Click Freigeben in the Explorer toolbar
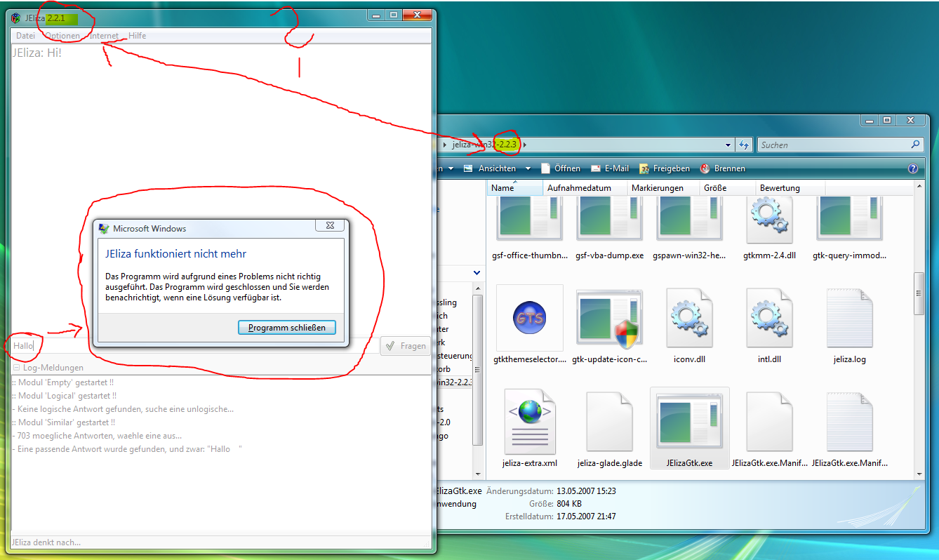The height and width of the screenshot is (560, 939). (664, 168)
